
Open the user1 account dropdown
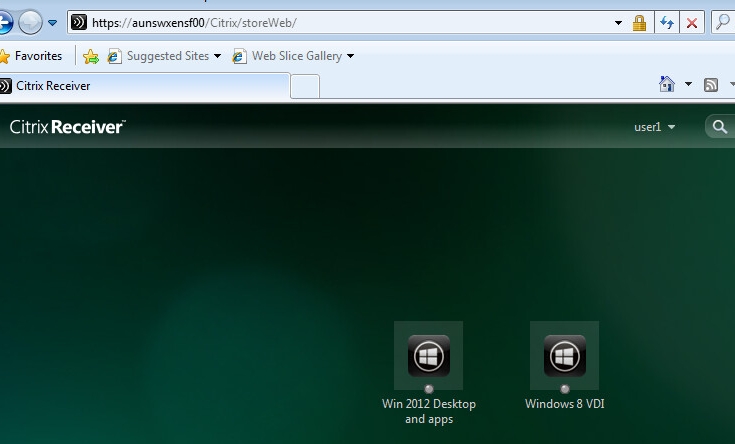(x=654, y=127)
